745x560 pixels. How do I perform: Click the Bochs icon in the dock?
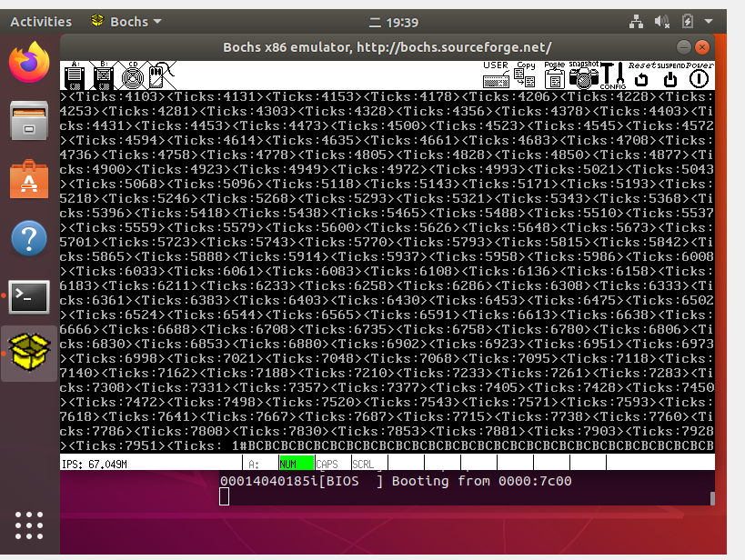pos(29,354)
